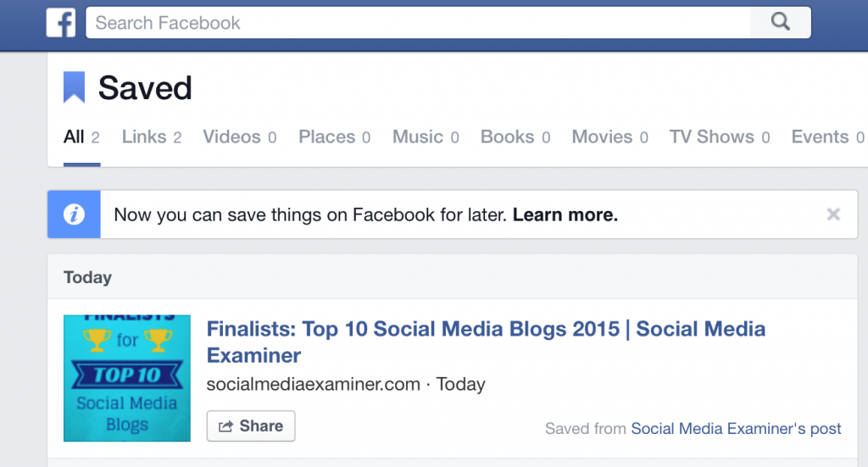Follow the Learn more link
This screenshot has width=868, height=467.
click(x=565, y=214)
